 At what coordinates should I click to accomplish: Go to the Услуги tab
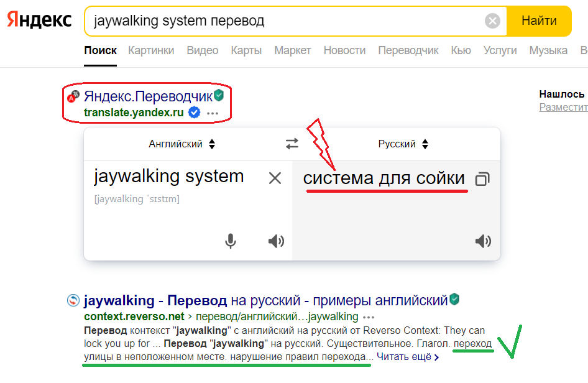(x=500, y=50)
